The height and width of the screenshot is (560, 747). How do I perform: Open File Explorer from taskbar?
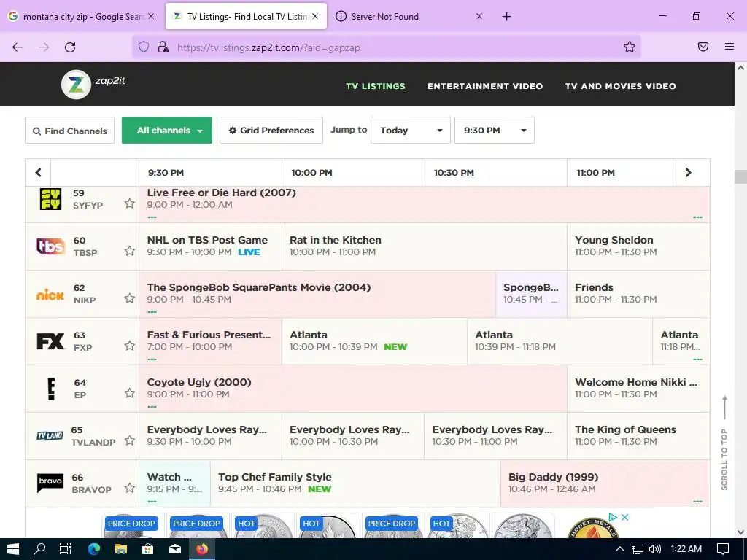pyautogui.click(x=121, y=548)
